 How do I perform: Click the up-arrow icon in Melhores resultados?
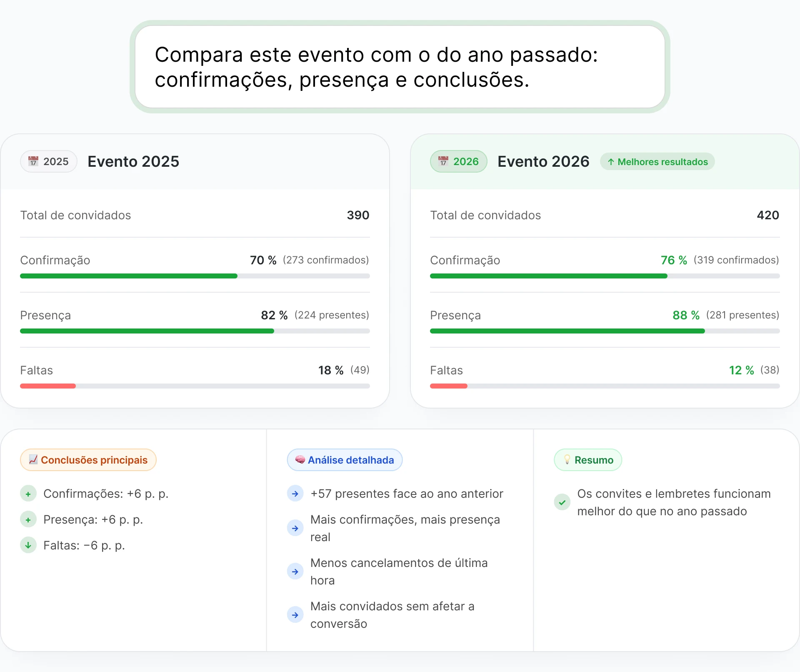tap(611, 162)
